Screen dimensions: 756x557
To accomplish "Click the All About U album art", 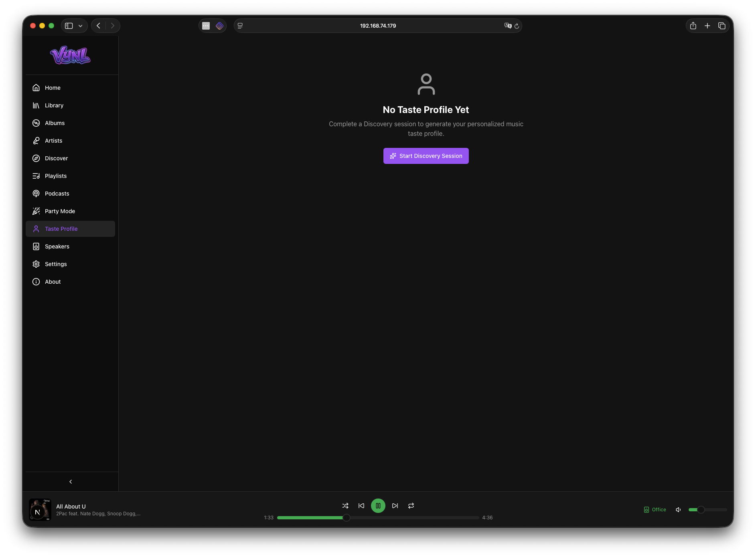I will point(40,510).
